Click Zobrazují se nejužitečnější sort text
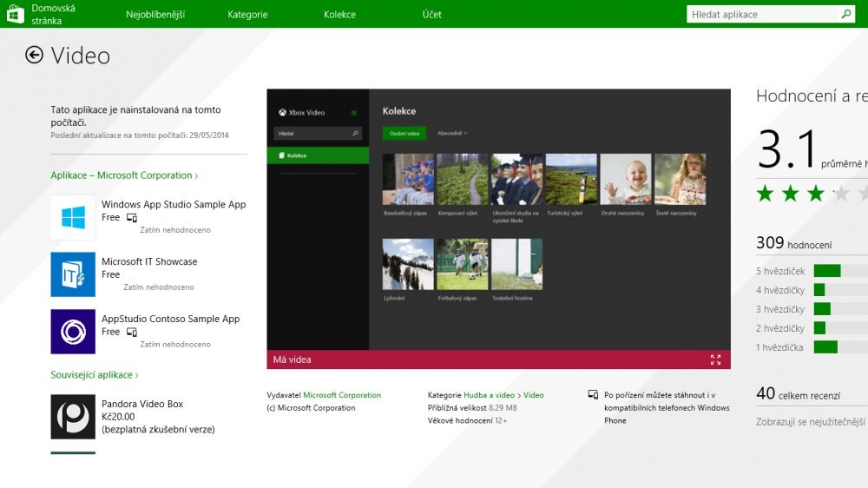 [812, 421]
